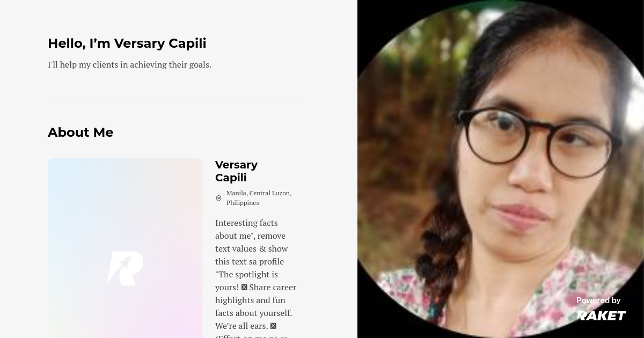Click the location pin icon beside Manila
644x338 pixels.
point(218,198)
